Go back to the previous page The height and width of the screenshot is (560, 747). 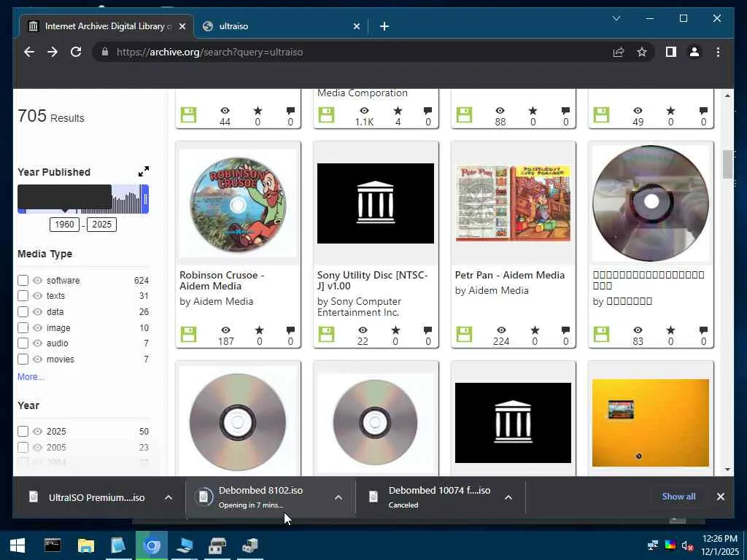(x=29, y=52)
